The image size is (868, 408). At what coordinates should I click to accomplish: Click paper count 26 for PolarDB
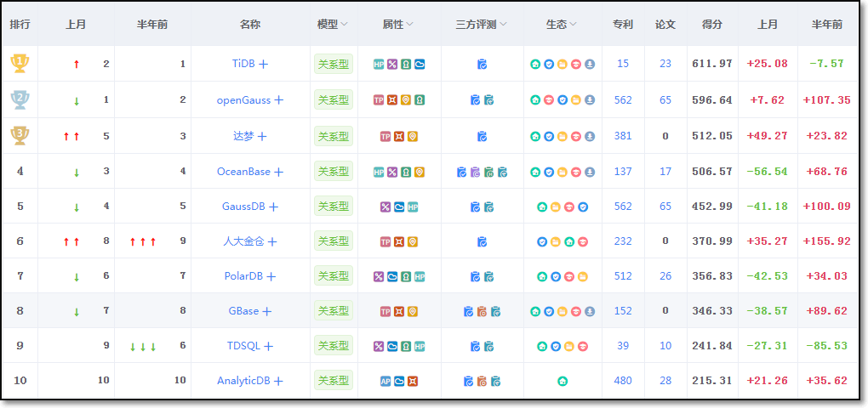click(665, 276)
